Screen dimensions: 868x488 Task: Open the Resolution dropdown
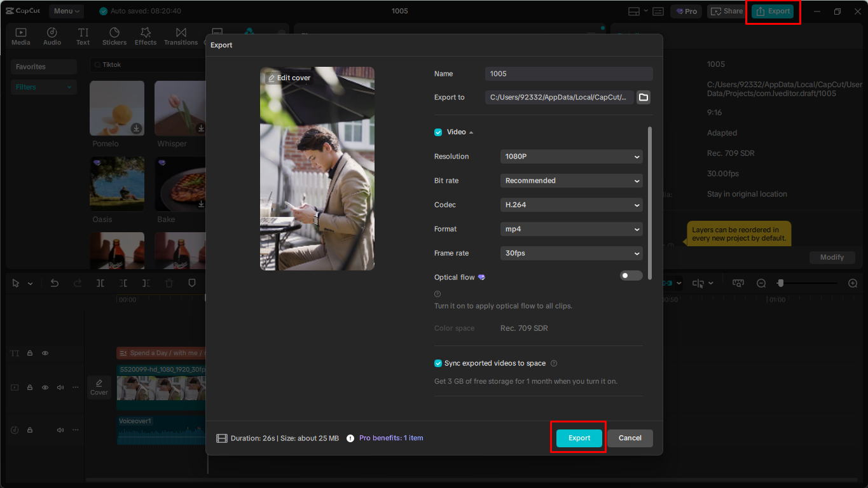click(570, 156)
